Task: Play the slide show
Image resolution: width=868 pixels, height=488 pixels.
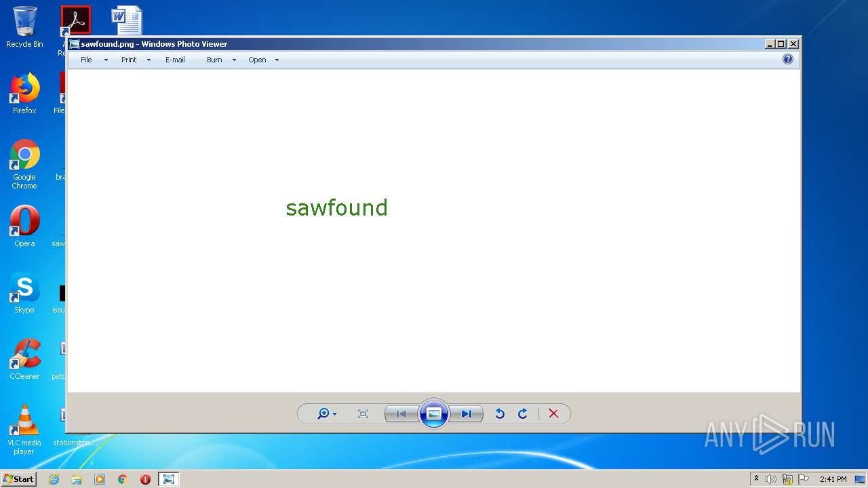Action: point(434,413)
